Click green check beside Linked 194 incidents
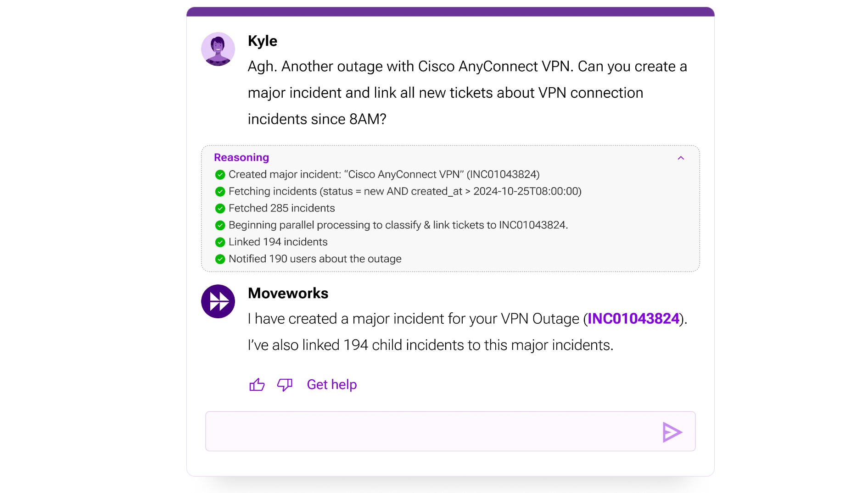Screen dimensions: 868x493 click(220, 242)
